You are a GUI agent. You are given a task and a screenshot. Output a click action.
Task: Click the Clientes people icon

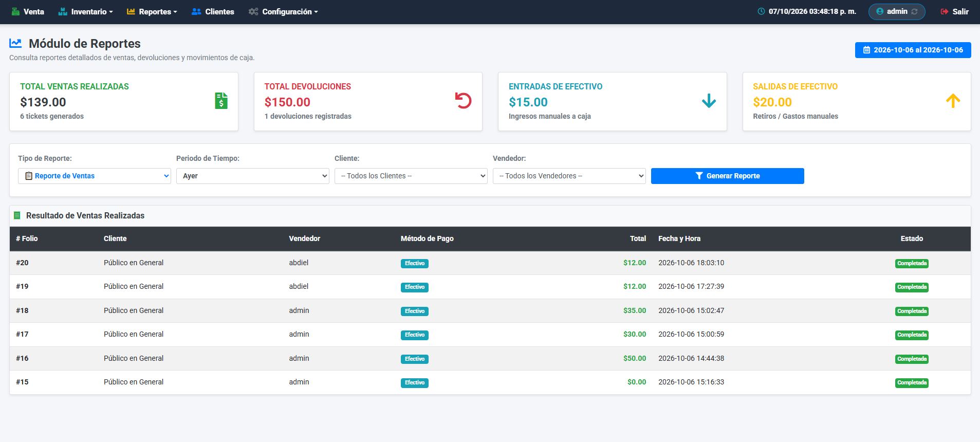pyautogui.click(x=196, y=12)
